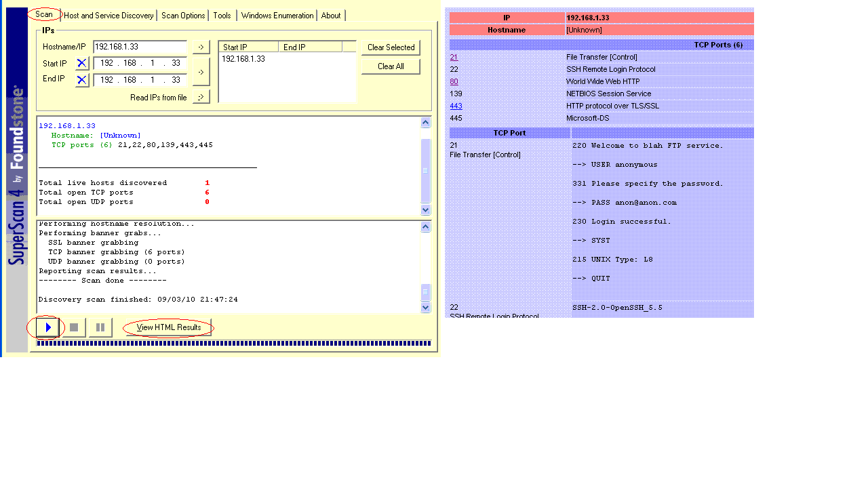868x488 pixels.
Task: Click the Start IP address field
Action: (140, 63)
